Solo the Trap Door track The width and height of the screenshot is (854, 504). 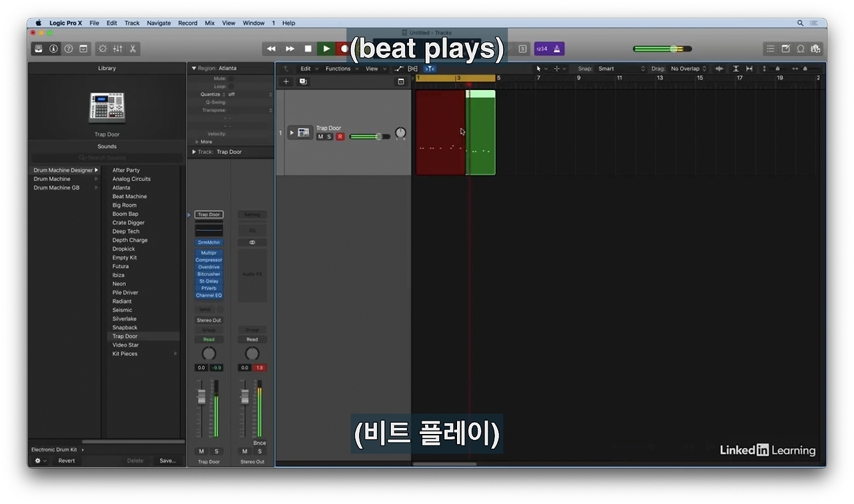click(x=329, y=137)
